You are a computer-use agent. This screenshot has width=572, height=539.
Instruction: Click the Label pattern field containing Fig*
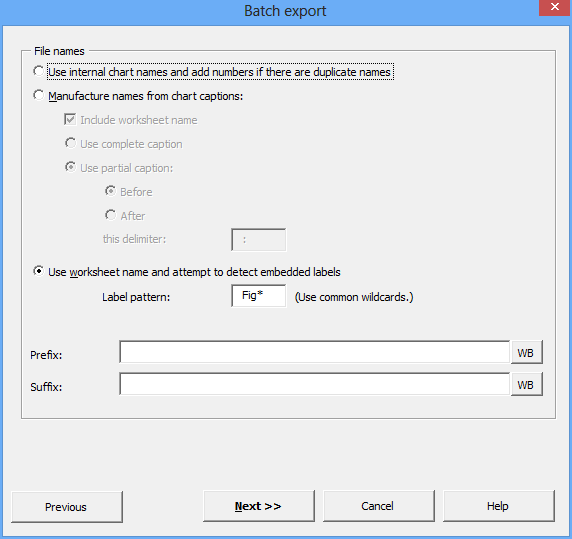pos(259,296)
